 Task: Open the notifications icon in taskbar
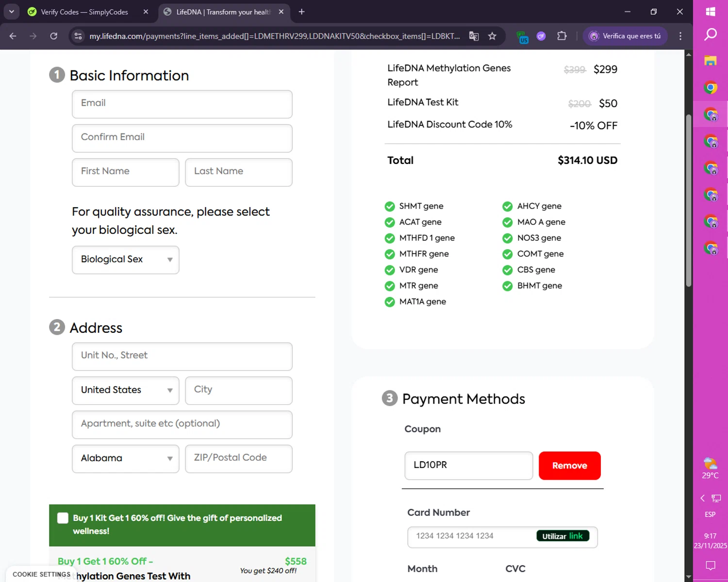coord(711,565)
